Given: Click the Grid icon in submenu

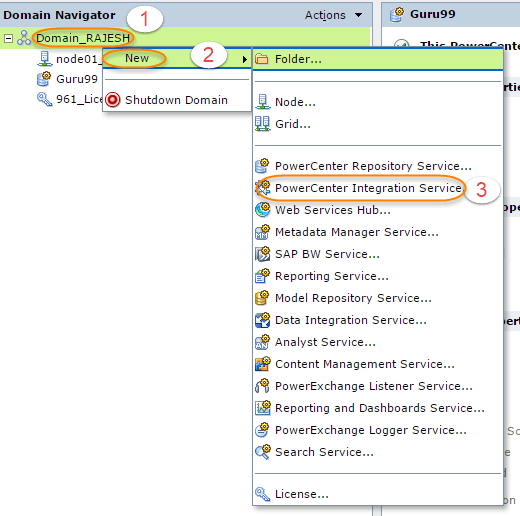Looking at the screenshot, I should coord(262,124).
